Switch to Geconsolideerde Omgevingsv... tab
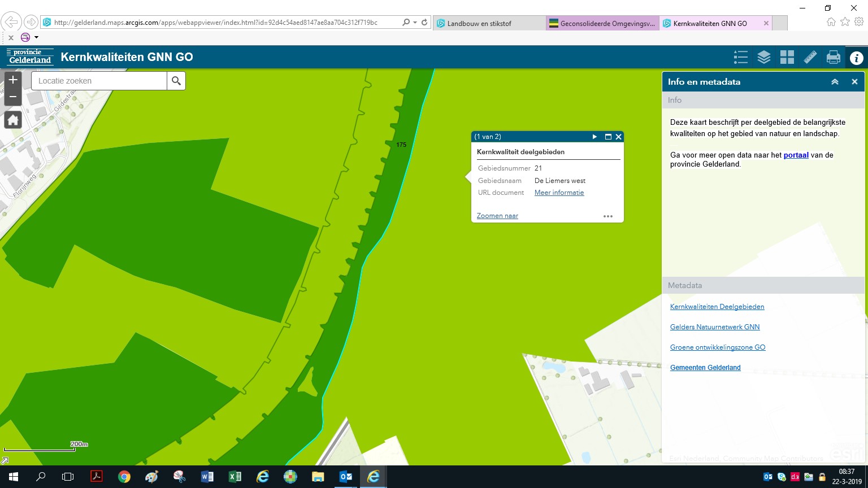Viewport: 868px width, 488px height. (x=602, y=23)
